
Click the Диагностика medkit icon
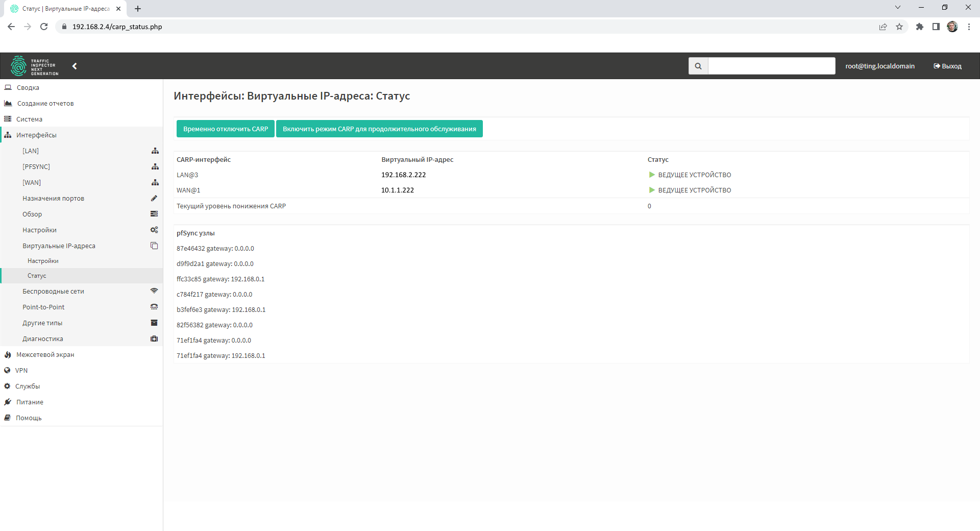[x=154, y=339]
